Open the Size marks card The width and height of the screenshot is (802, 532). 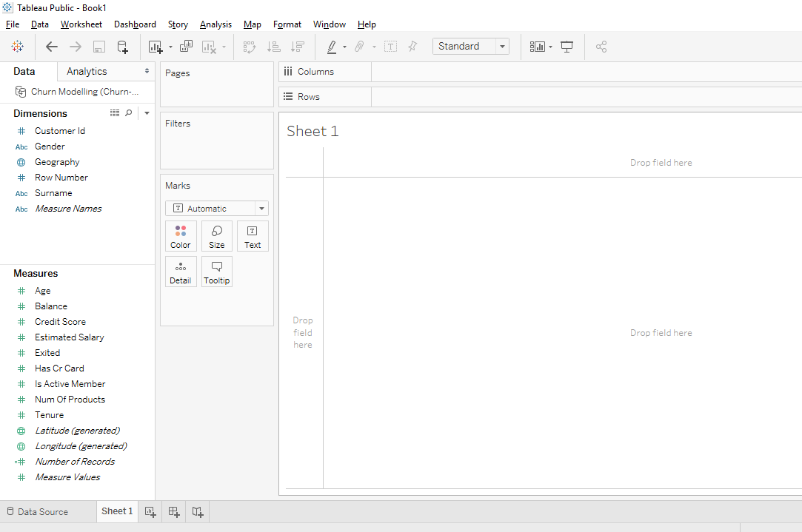coord(216,236)
